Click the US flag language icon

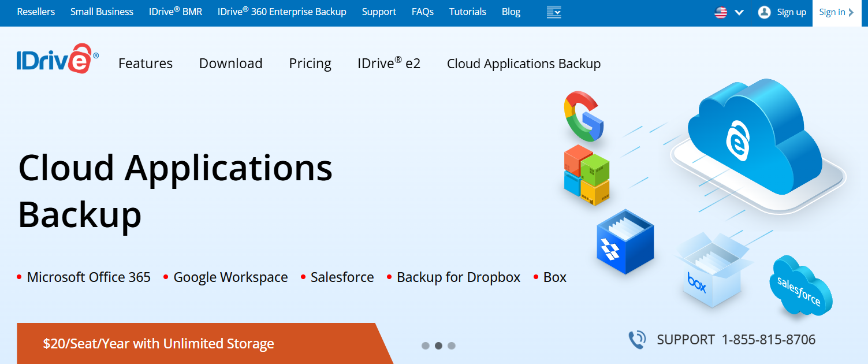(x=721, y=12)
